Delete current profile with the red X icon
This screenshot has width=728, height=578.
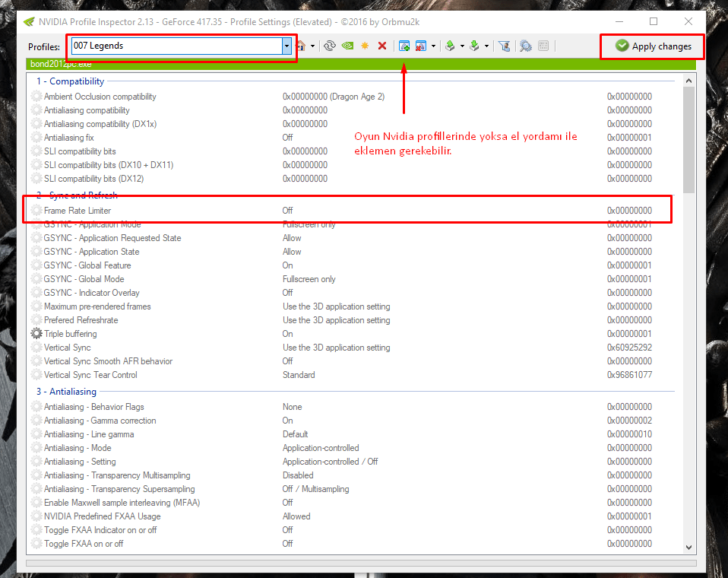381,46
